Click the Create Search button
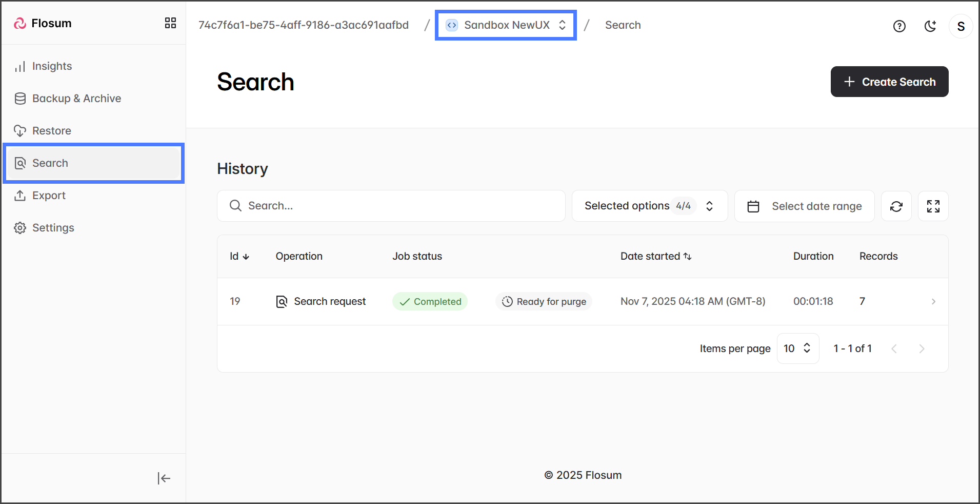 pyautogui.click(x=889, y=82)
